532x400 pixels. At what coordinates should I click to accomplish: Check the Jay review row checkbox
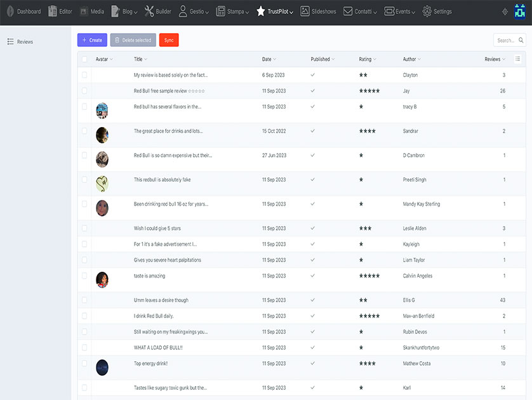pos(84,91)
